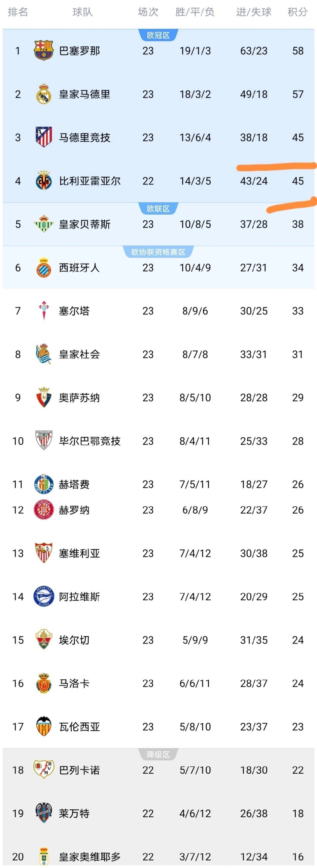Open team 塞维利亚 name link
The image size is (317, 868).
tap(80, 553)
